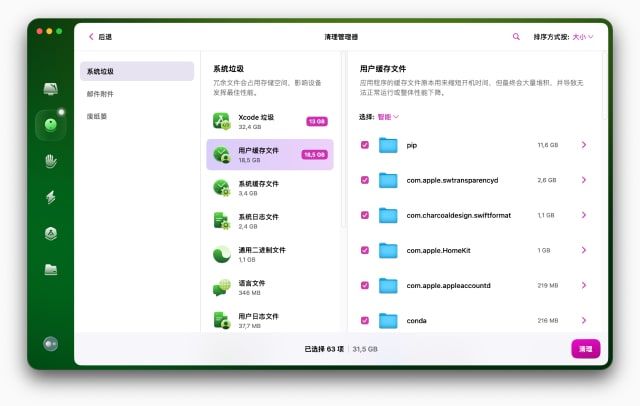Open the Smart Care computer icon in sidebar
This screenshot has height=406, width=640.
51,89
